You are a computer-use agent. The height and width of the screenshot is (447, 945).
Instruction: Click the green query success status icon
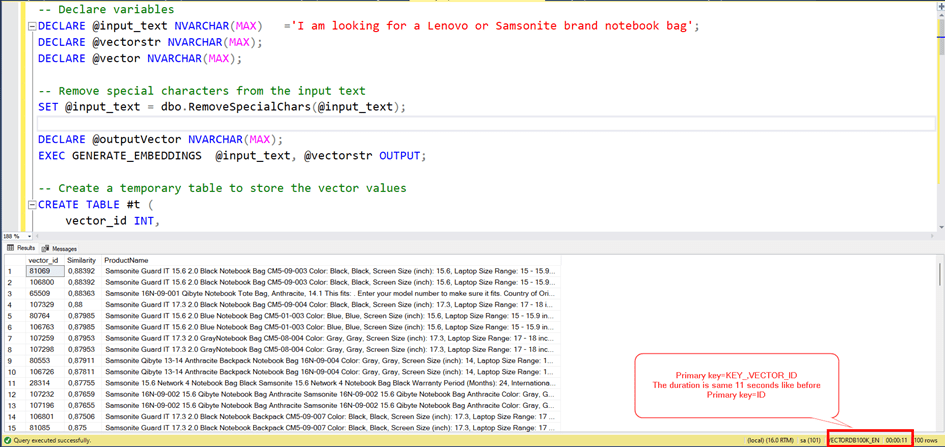click(7, 440)
